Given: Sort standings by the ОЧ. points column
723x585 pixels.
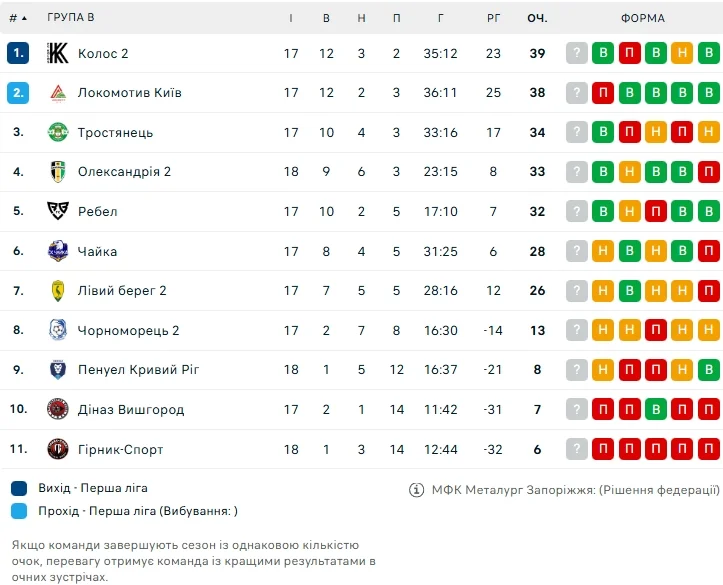Looking at the screenshot, I should pyautogui.click(x=537, y=18).
